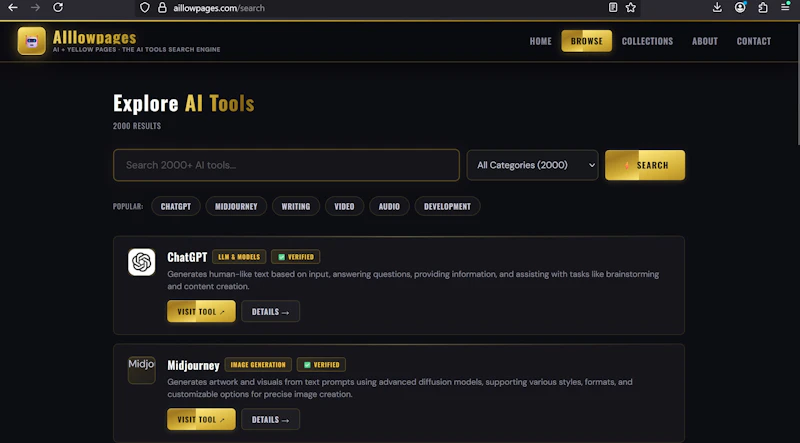Click the ChatGPT tool logo

(x=141, y=262)
